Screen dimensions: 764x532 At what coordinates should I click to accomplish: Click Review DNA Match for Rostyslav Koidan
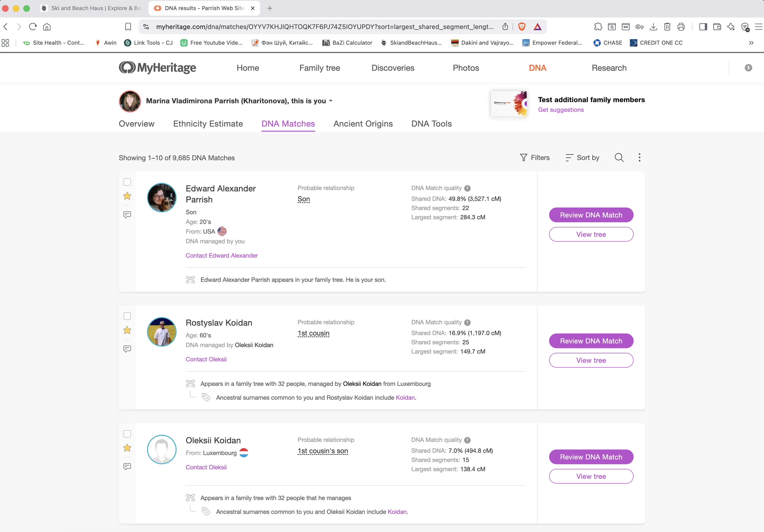(591, 341)
